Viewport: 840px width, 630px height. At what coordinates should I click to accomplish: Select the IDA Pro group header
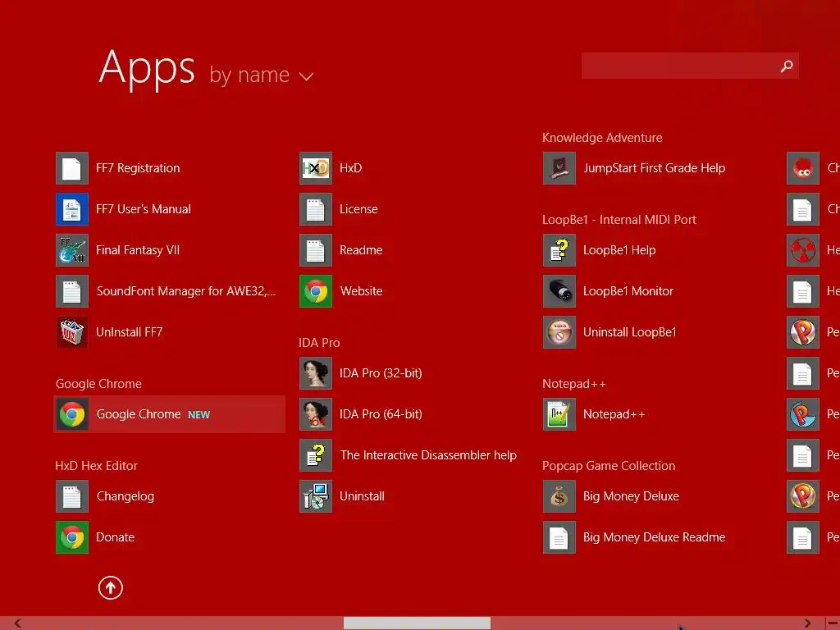pyautogui.click(x=319, y=343)
